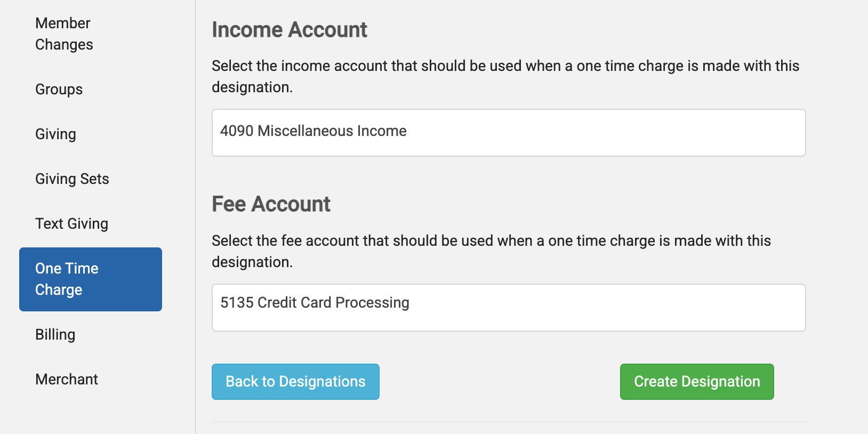Image resolution: width=868 pixels, height=434 pixels.
Task: Select the One Time Charge tab
Action: (90, 279)
